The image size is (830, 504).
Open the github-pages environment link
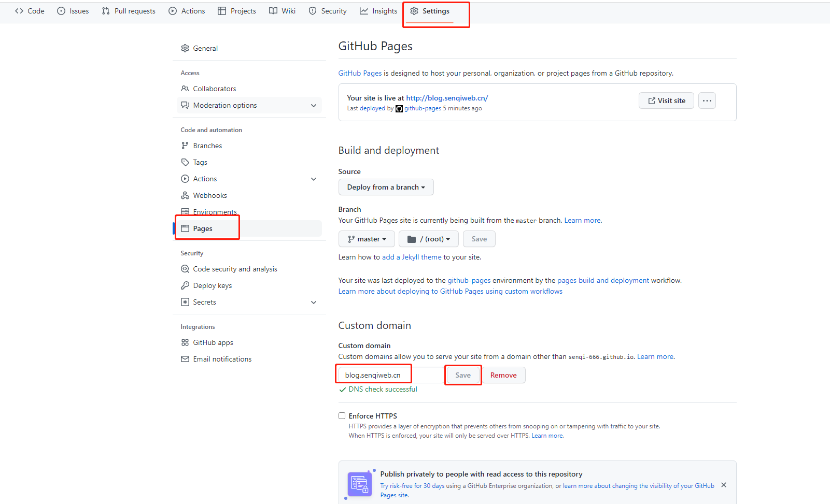coord(469,280)
